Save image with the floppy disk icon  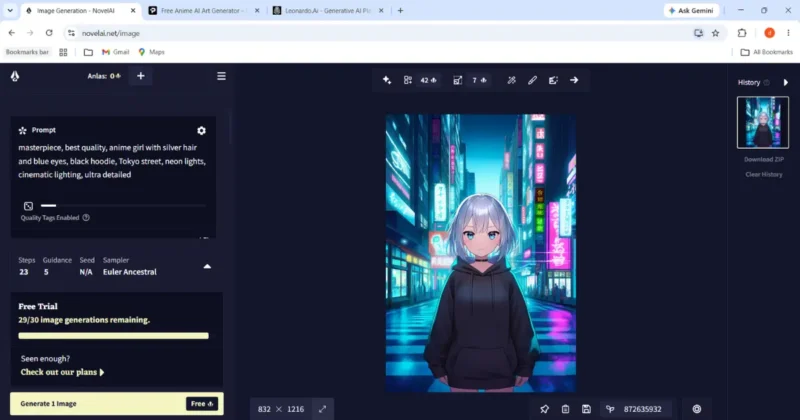(x=586, y=409)
